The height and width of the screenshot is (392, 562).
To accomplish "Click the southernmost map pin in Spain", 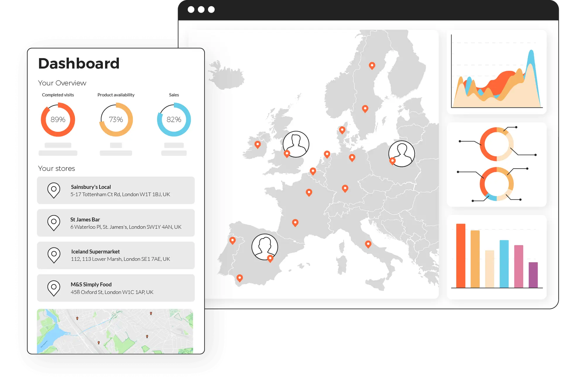I will [239, 278].
